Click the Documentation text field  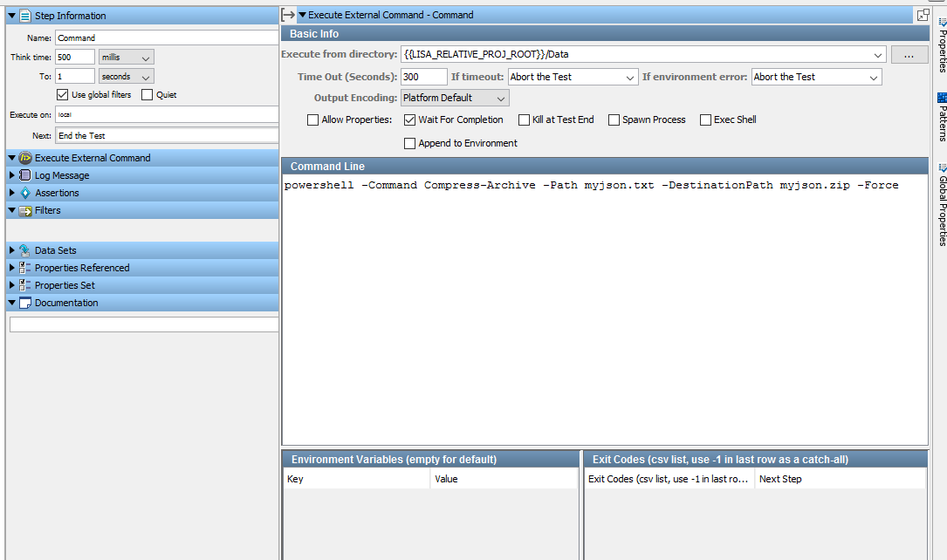(144, 324)
